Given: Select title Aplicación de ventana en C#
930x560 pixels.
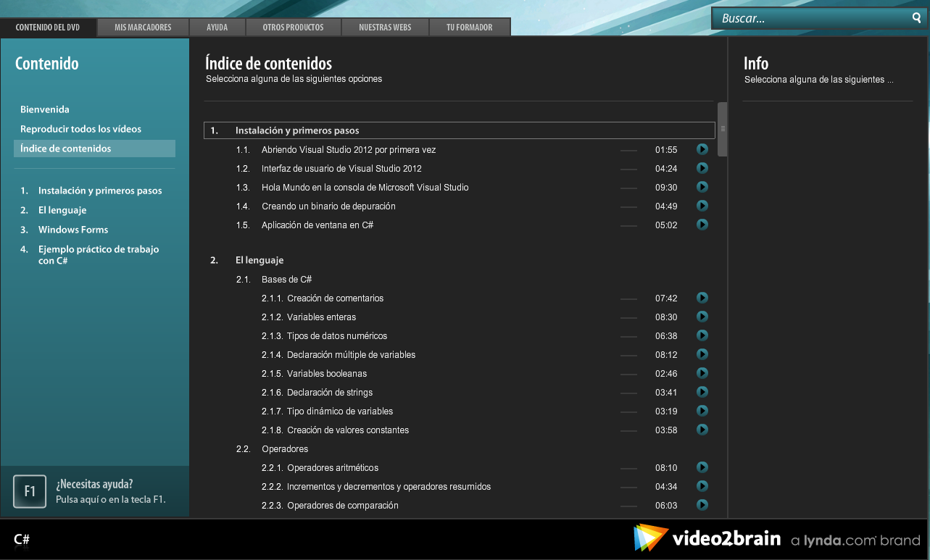Looking at the screenshot, I should (317, 225).
